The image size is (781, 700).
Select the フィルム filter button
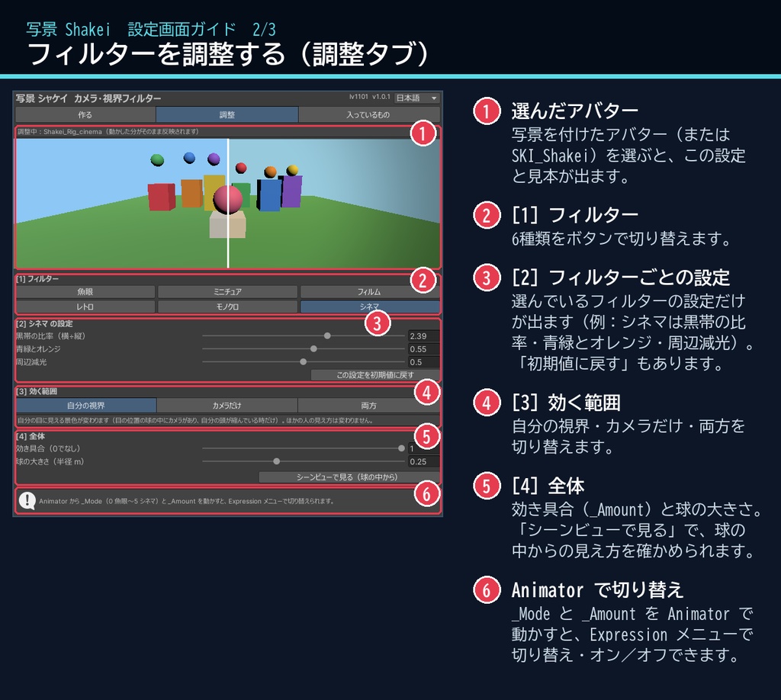(370, 292)
